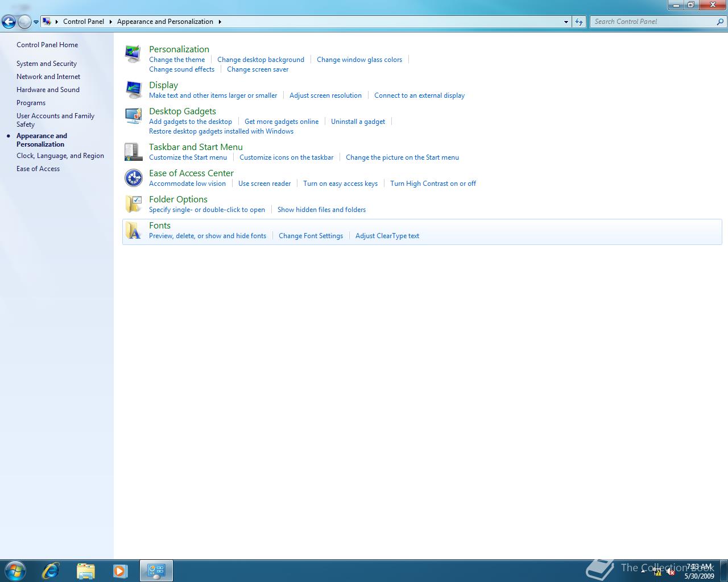The height and width of the screenshot is (582, 728).
Task: Open Taskbar and Start Menu icon
Action: tap(133, 152)
